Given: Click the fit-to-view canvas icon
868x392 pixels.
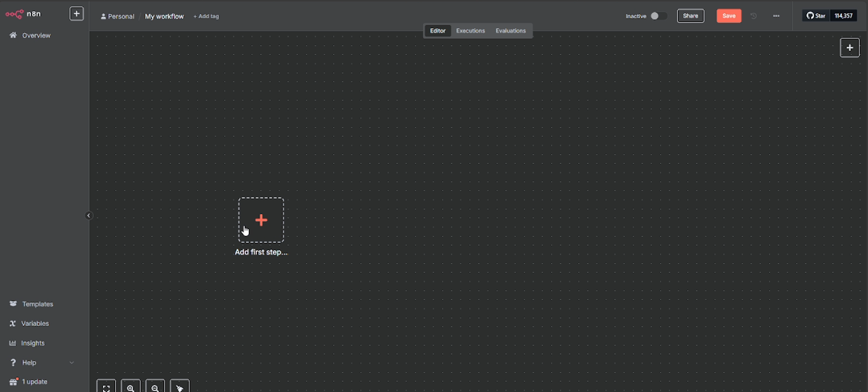Looking at the screenshot, I should pyautogui.click(x=106, y=387).
